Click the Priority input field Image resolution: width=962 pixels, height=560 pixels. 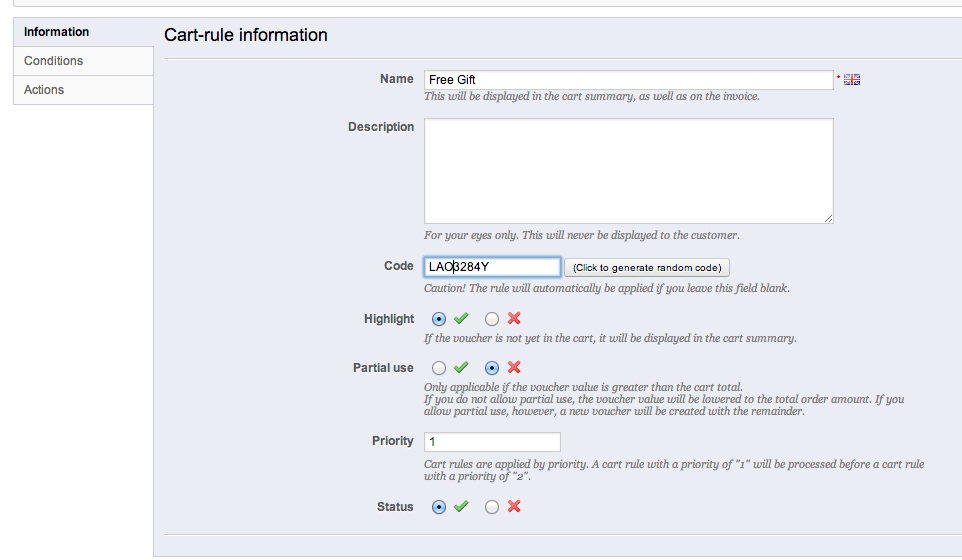click(492, 442)
